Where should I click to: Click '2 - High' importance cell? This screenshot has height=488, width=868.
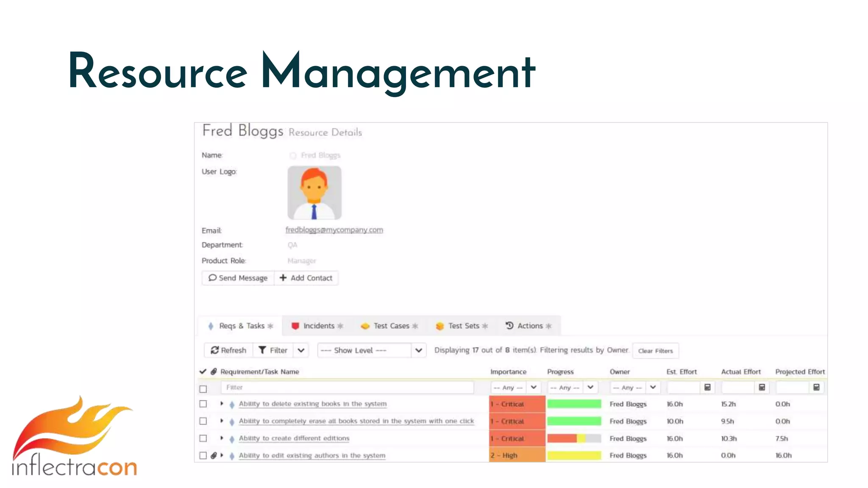pos(517,455)
